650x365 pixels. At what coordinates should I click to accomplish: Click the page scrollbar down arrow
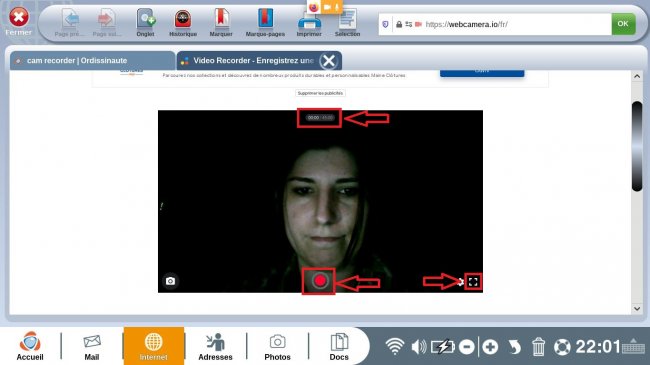[637, 309]
